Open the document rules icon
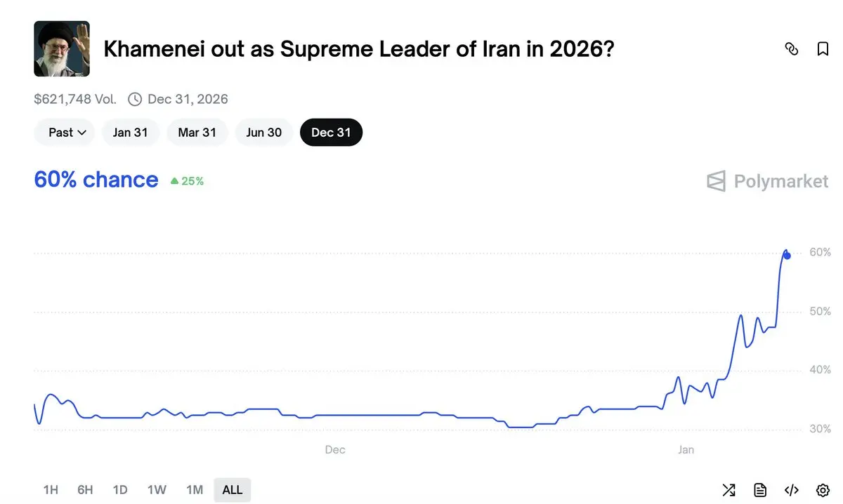This screenshot has height=504, width=843. pyautogui.click(x=759, y=490)
